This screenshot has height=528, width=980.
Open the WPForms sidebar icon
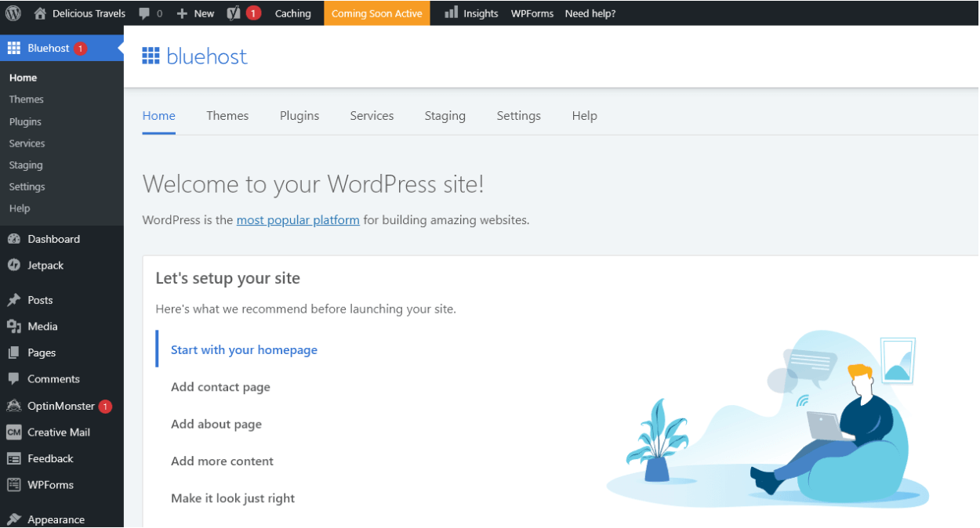(x=13, y=485)
